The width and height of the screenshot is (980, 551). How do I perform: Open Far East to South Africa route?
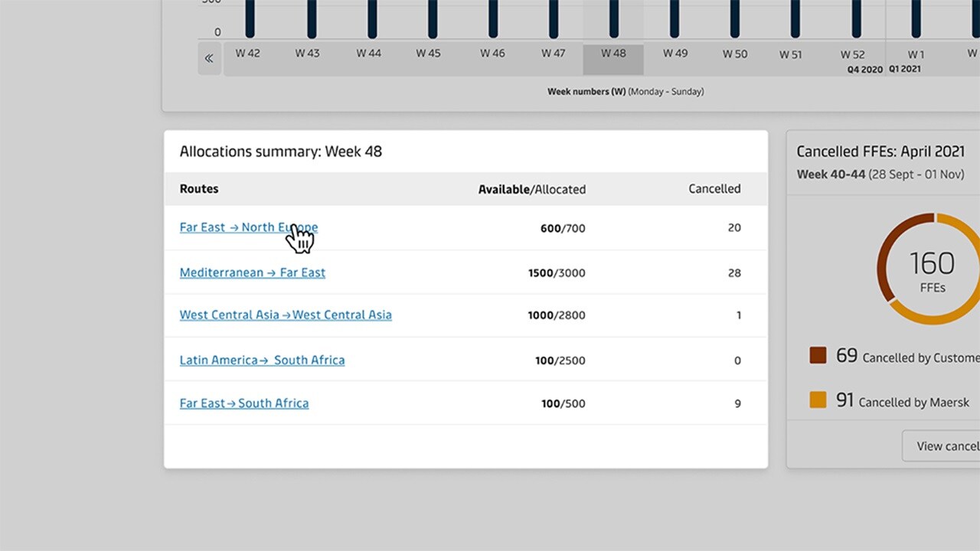pos(243,403)
